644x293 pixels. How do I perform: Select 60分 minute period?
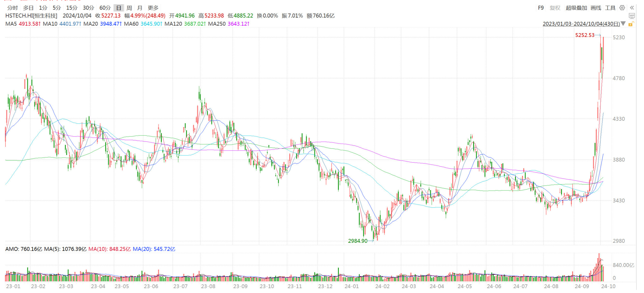(105, 8)
